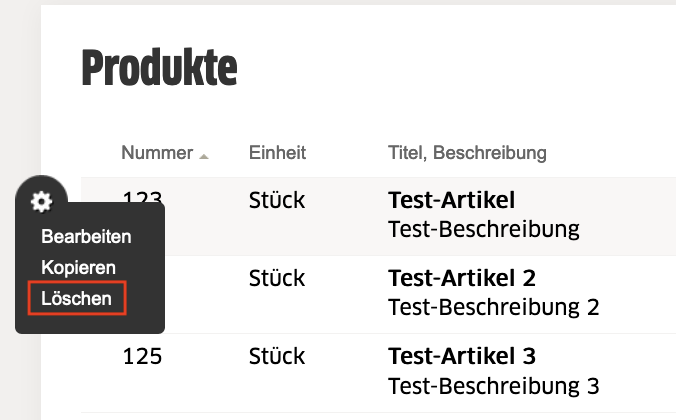Click the partially hidden product number 123
This screenshot has height=420, width=676.
[x=143, y=197]
